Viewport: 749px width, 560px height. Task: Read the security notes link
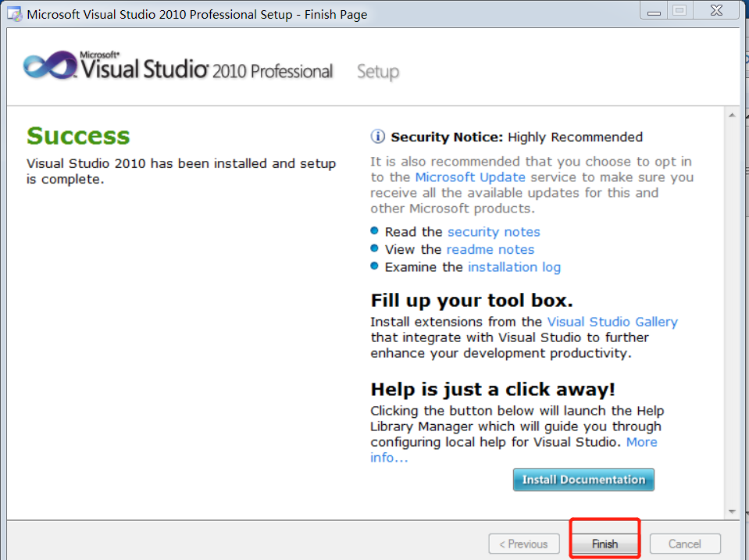coord(494,232)
